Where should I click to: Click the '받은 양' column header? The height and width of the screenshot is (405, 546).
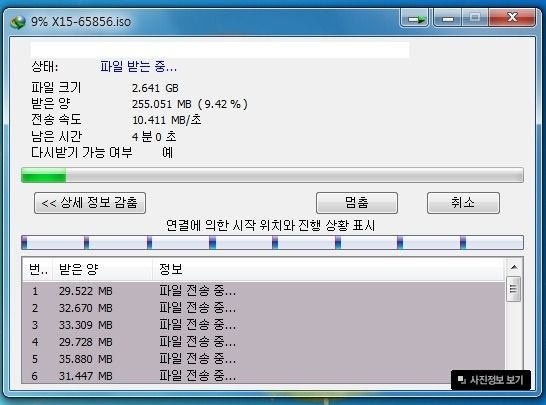pos(102,269)
